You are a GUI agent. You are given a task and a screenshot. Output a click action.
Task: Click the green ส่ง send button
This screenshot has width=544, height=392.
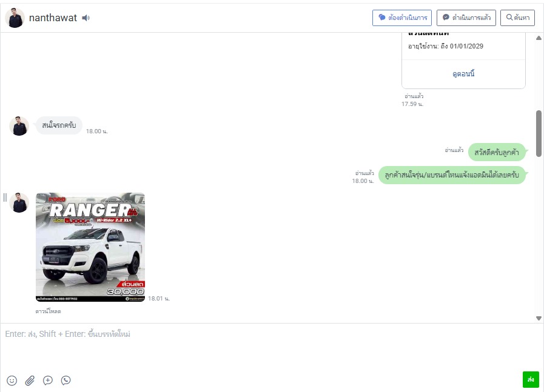click(x=531, y=379)
